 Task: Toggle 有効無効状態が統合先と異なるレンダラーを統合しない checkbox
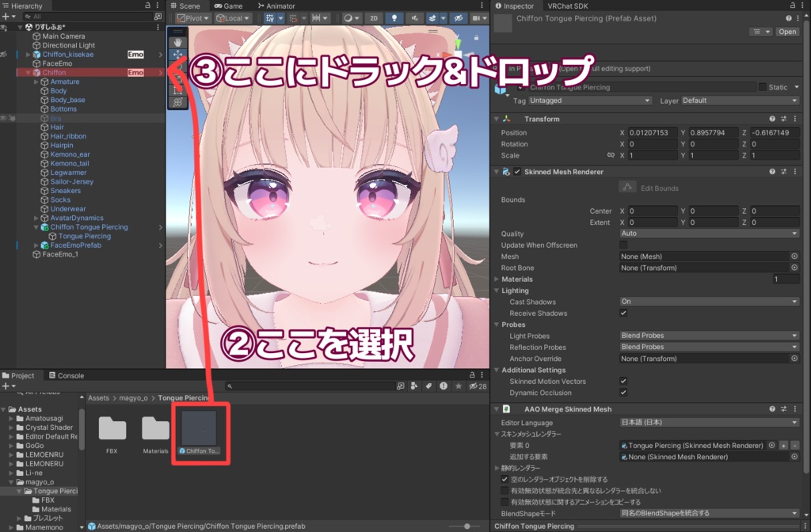pos(504,491)
